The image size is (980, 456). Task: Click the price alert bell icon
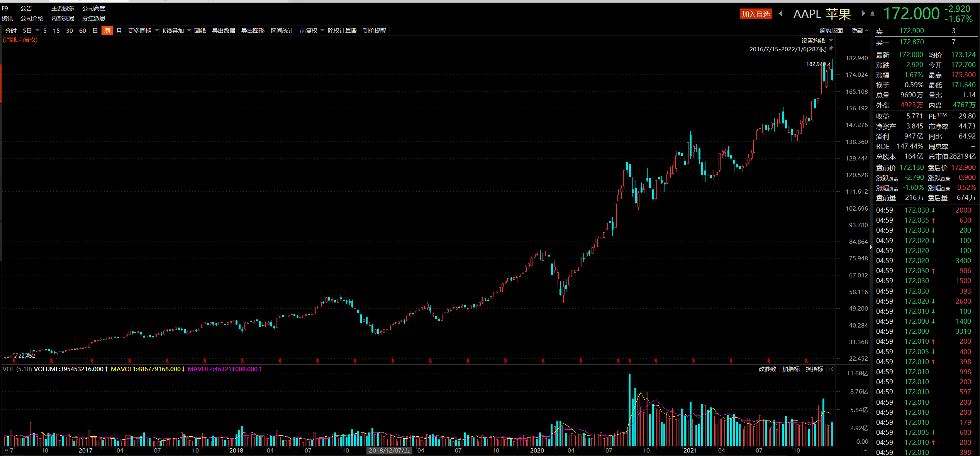click(x=873, y=14)
